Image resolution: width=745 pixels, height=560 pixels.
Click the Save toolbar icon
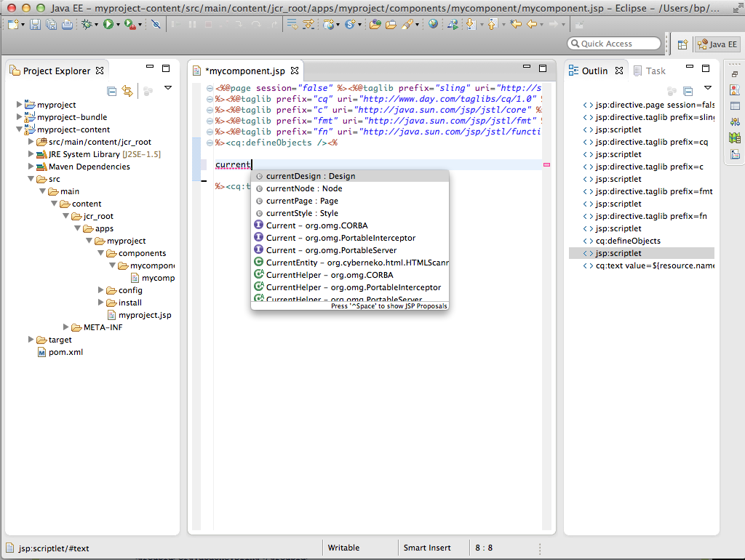[x=35, y=25]
